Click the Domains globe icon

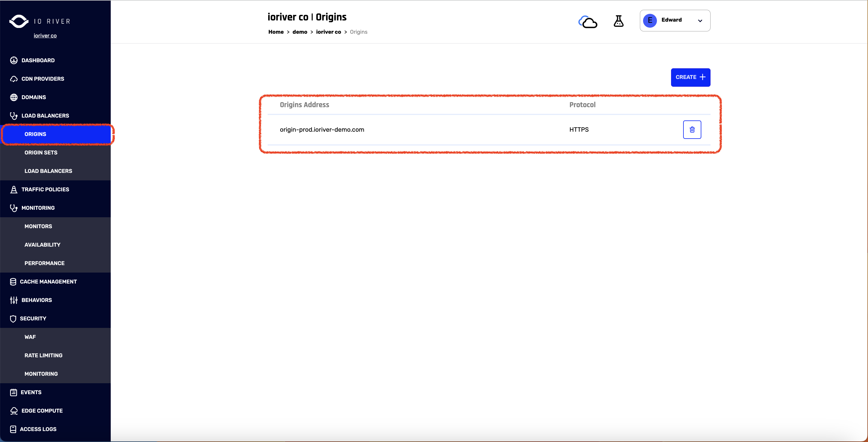coord(14,97)
